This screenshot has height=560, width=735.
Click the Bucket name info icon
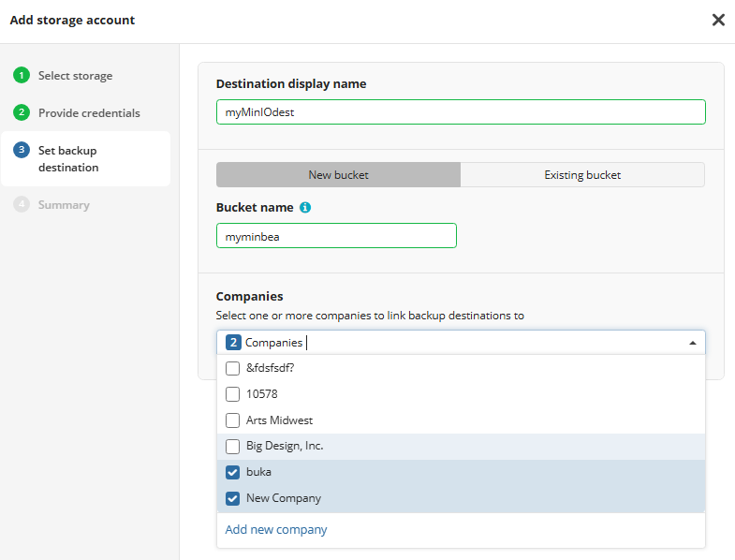click(x=305, y=208)
